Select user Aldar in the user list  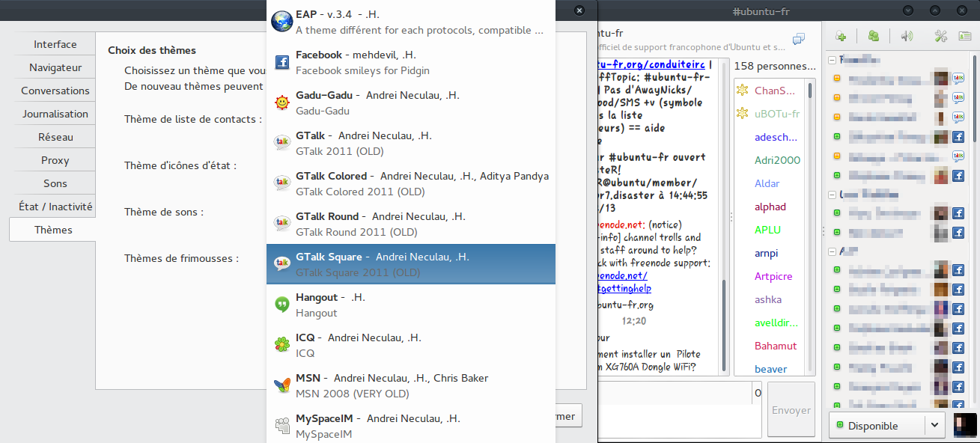(x=767, y=183)
